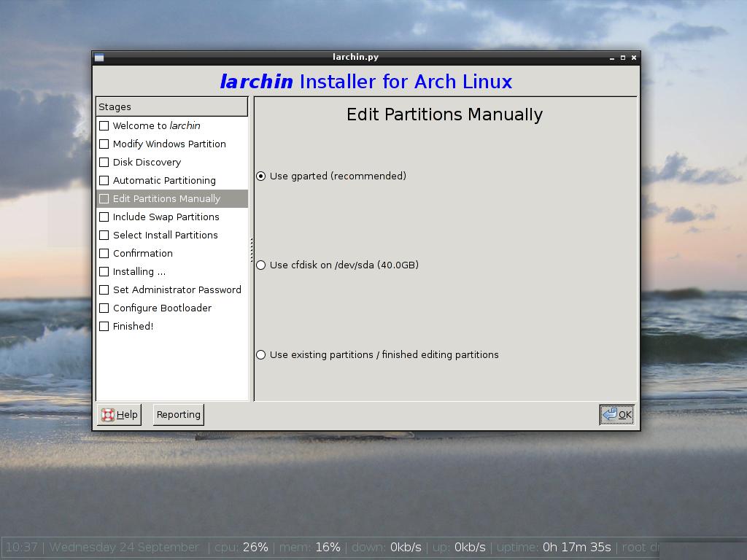Screen dimensions: 747x560
Task: Click the clock reading 10:37 in status bar
Action: [x=21, y=548]
